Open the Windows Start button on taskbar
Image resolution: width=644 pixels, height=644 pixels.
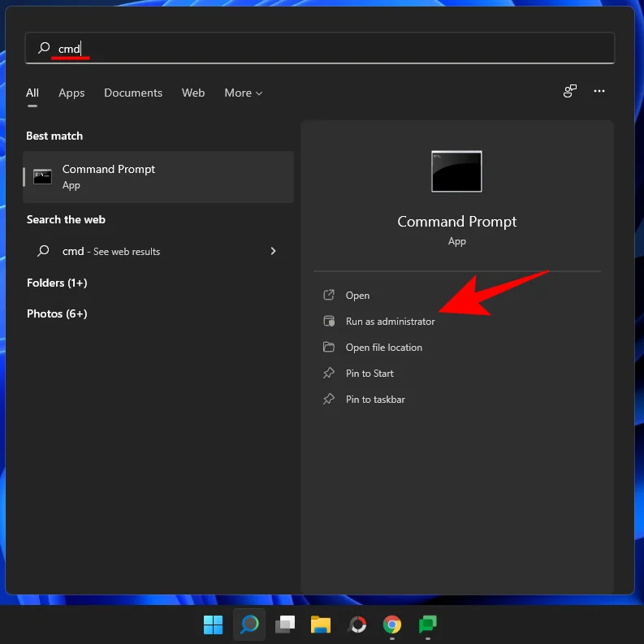pyautogui.click(x=213, y=625)
